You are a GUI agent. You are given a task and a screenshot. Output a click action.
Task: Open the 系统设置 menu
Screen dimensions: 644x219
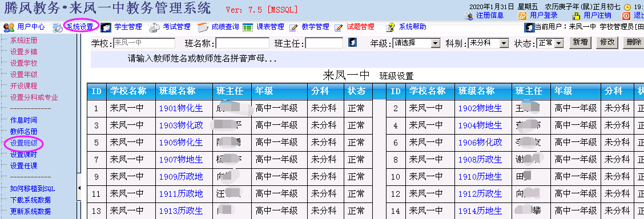click(x=80, y=27)
